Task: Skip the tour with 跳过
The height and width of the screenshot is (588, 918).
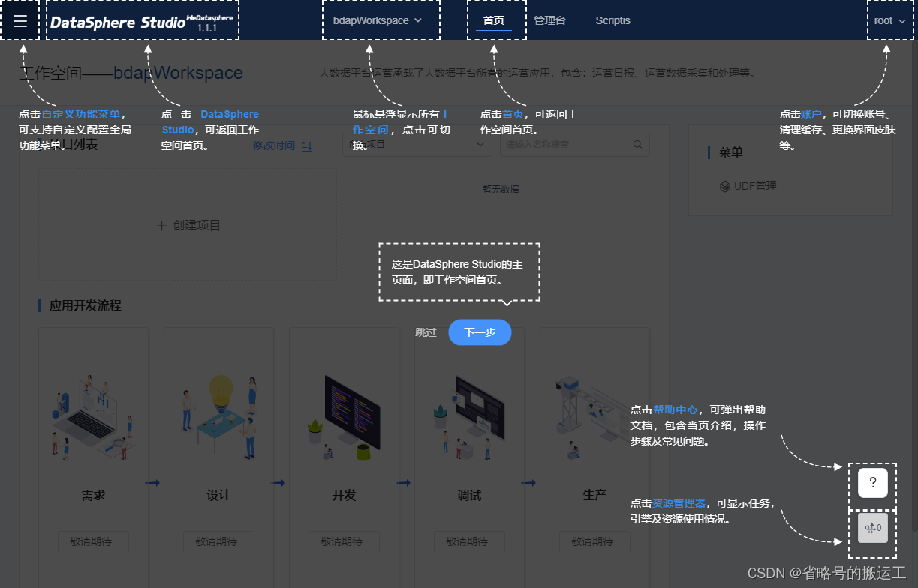Action: (426, 332)
